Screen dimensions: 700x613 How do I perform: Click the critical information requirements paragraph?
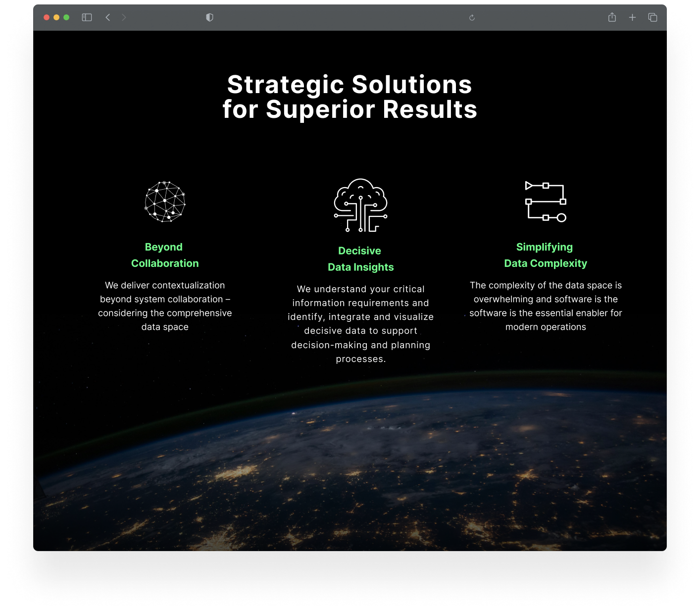click(361, 324)
